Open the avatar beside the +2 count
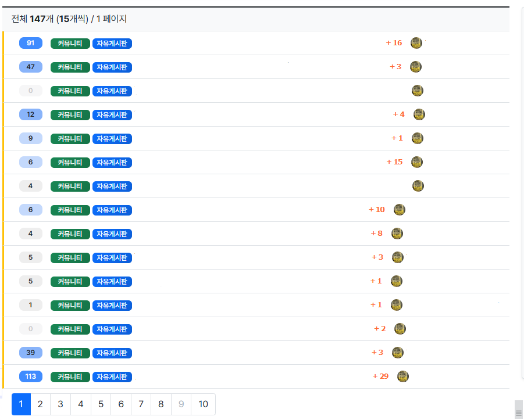The height and width of the screenshot is (420, 524). 400,329
